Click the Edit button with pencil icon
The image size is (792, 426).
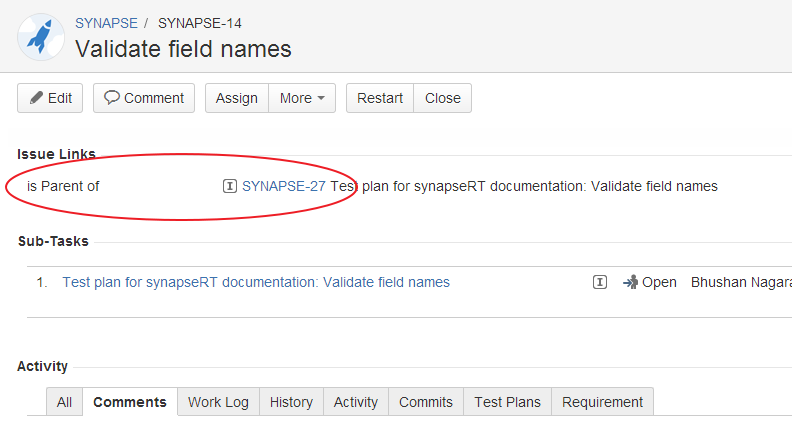pos(50,98)
